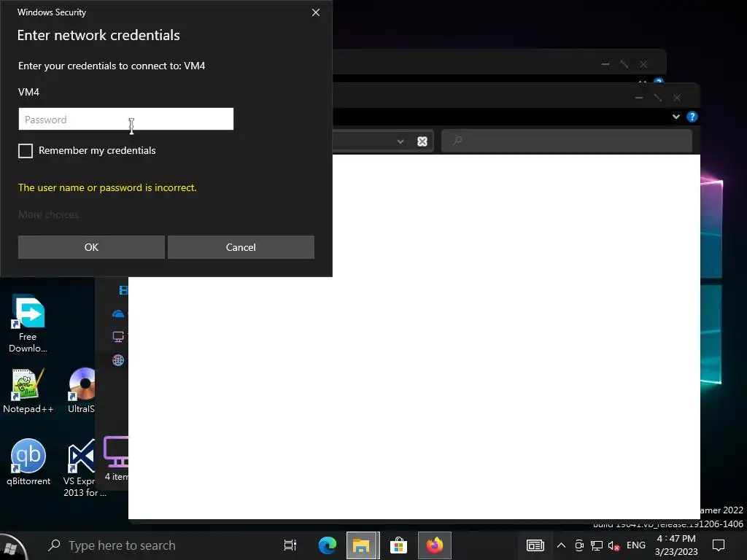Open More choices link
This screenshot has width=747, height=560.
pyautogui.click(x=48, y=215)
